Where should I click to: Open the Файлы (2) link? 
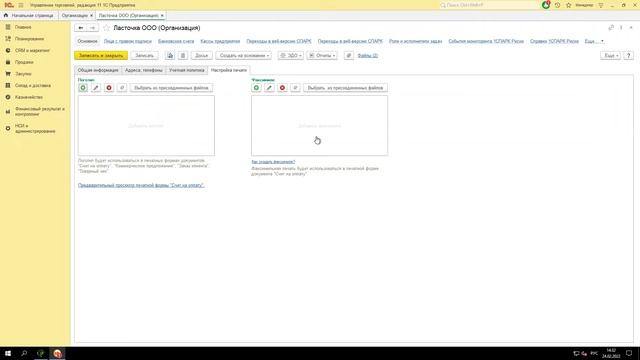click(x=367, y=56)
